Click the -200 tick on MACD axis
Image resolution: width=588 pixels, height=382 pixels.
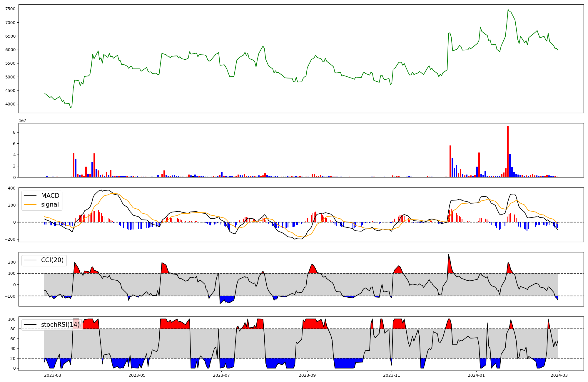pos(10,239)
